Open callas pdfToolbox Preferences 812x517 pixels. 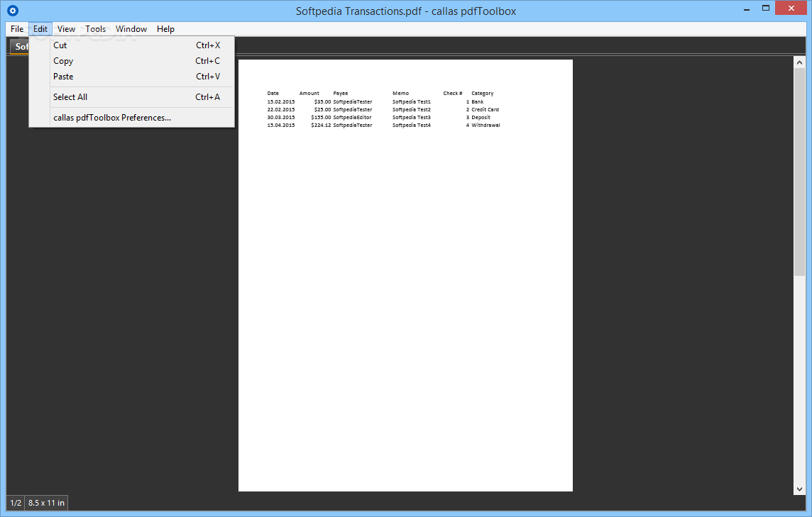[x=132, y=118]
